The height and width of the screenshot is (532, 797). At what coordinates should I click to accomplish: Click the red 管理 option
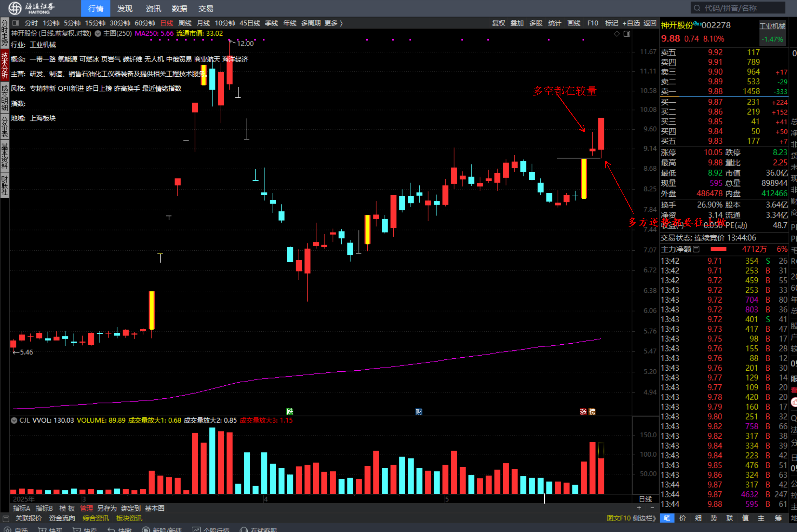click(x=87, y=508)
